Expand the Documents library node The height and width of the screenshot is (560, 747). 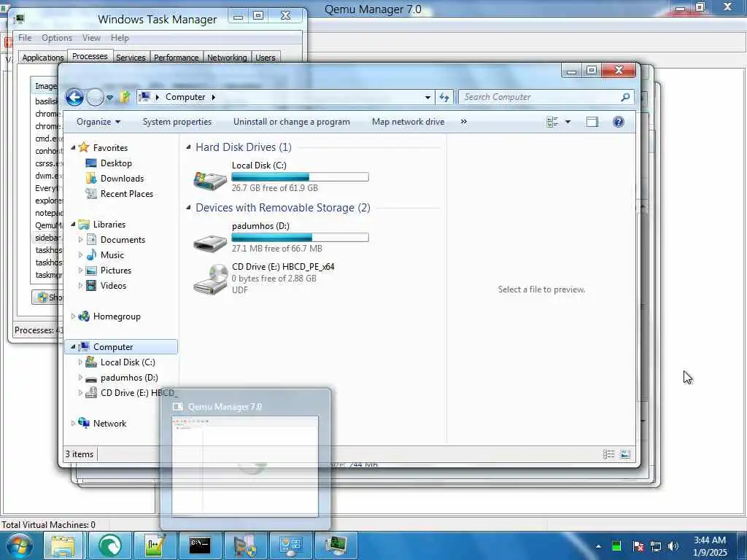pyautogui.click(x=80, y=239)
